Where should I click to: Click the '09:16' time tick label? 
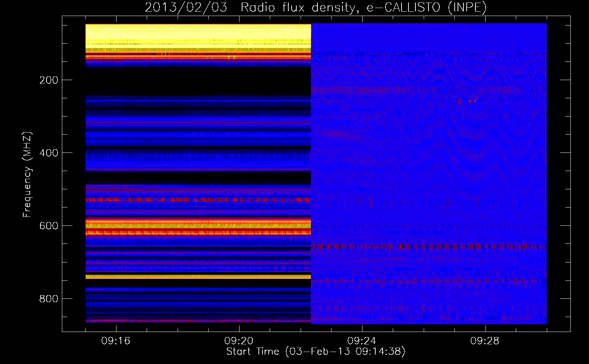[x=116, y=341]
